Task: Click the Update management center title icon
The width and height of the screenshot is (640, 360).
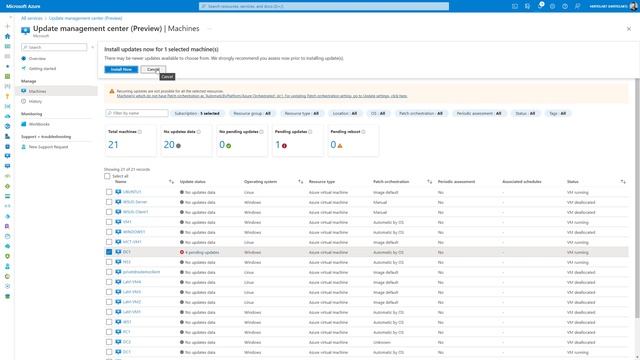Action: coord(25,31)
